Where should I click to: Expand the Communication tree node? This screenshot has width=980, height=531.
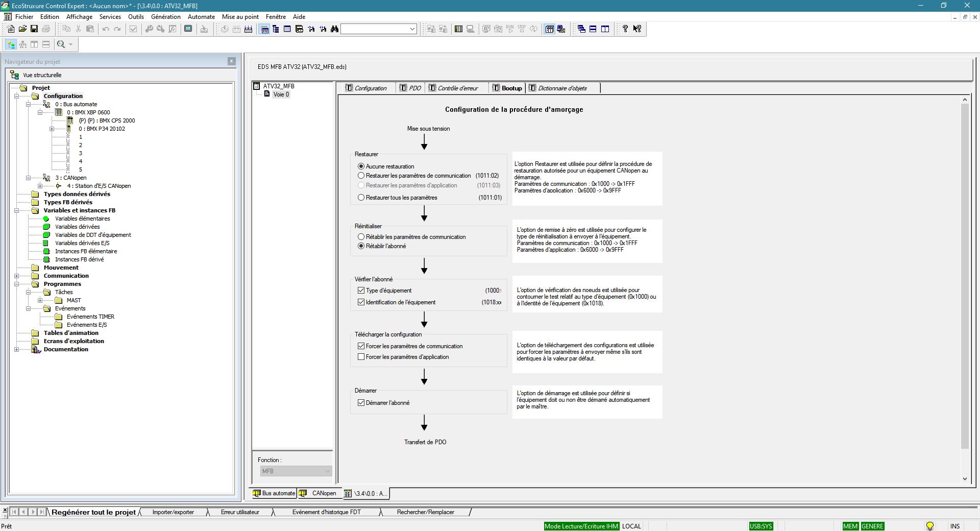(x=17, y=276)
